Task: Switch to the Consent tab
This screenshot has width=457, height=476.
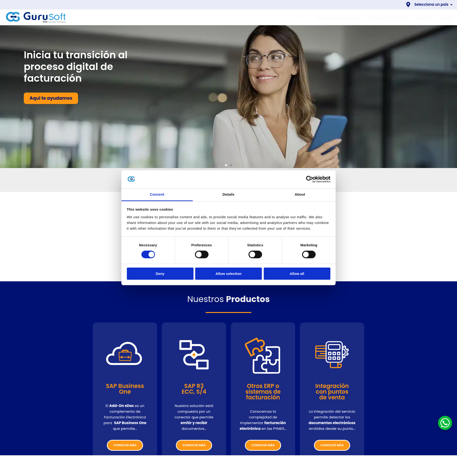Action: [x=157, y=194]
